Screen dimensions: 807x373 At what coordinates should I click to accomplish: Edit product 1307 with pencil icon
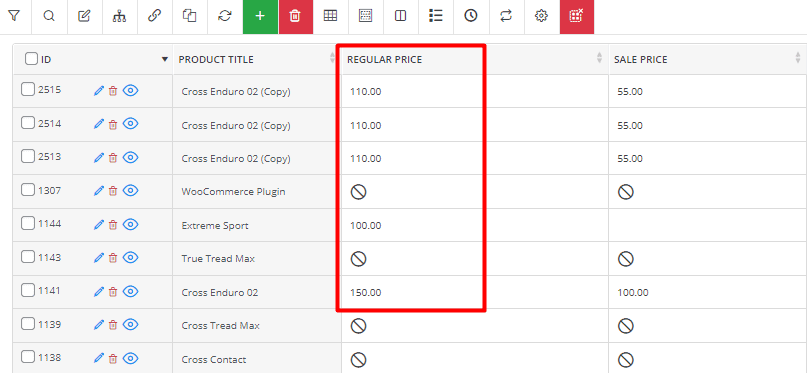(x=99, y=191)
